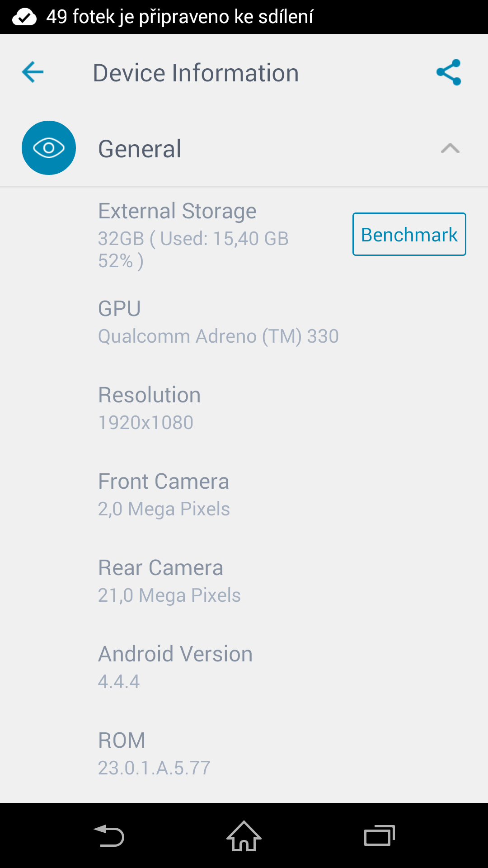Tap the Device Information title

pyautogui.click(x=196, y=73)
